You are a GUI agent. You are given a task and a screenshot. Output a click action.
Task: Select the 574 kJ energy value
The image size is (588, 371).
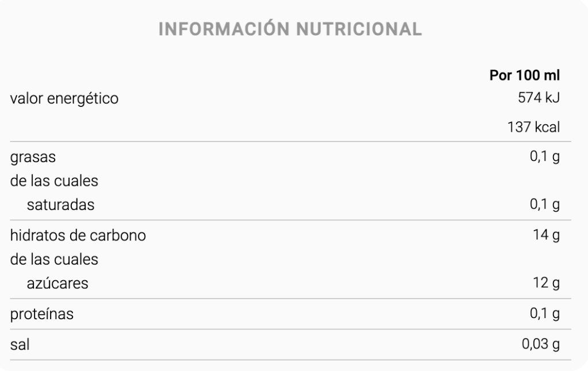(539, 98)
